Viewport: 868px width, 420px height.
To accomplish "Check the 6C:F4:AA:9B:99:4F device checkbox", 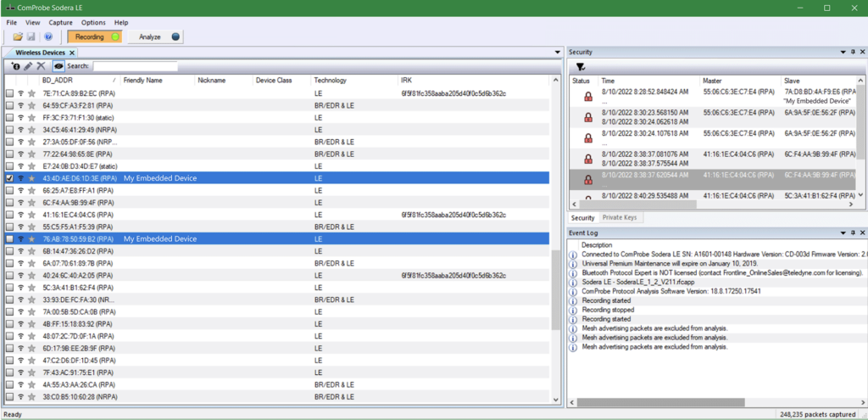I will (9, 203).
